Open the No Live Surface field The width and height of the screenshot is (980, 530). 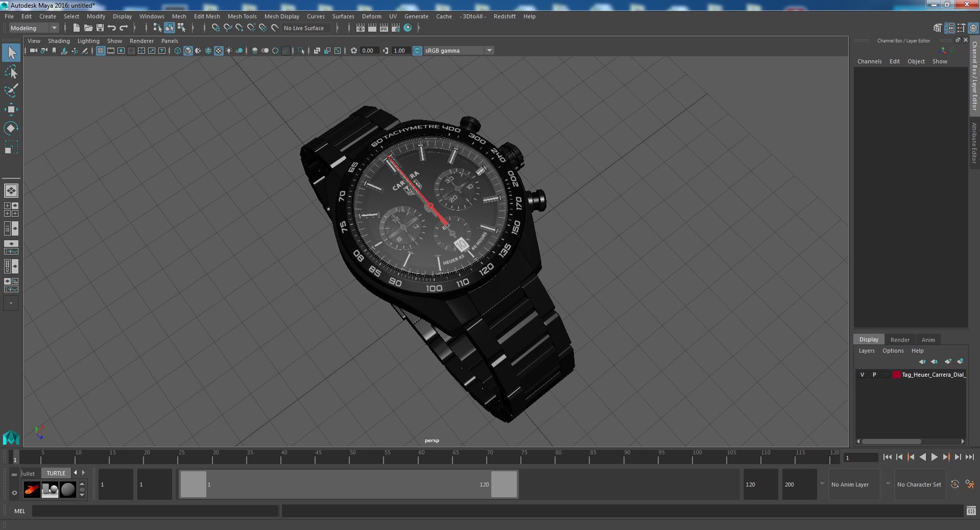click(x=306, y=28)
